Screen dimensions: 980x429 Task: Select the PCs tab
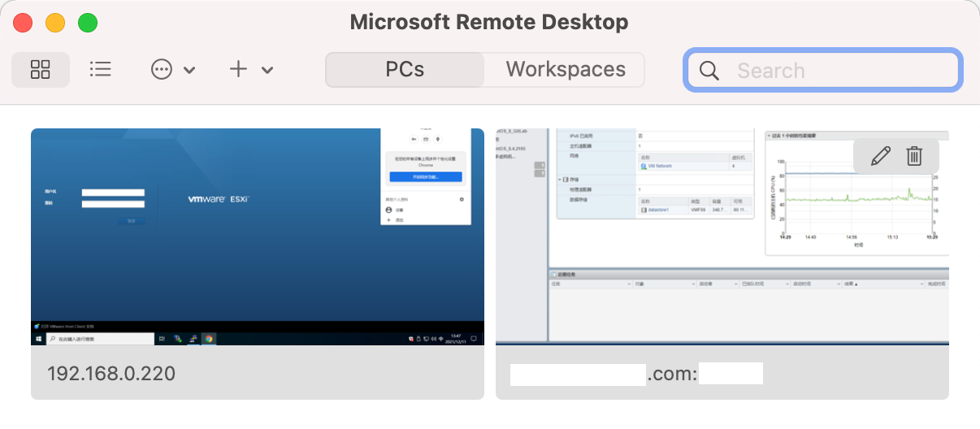(x=405, y=70)
